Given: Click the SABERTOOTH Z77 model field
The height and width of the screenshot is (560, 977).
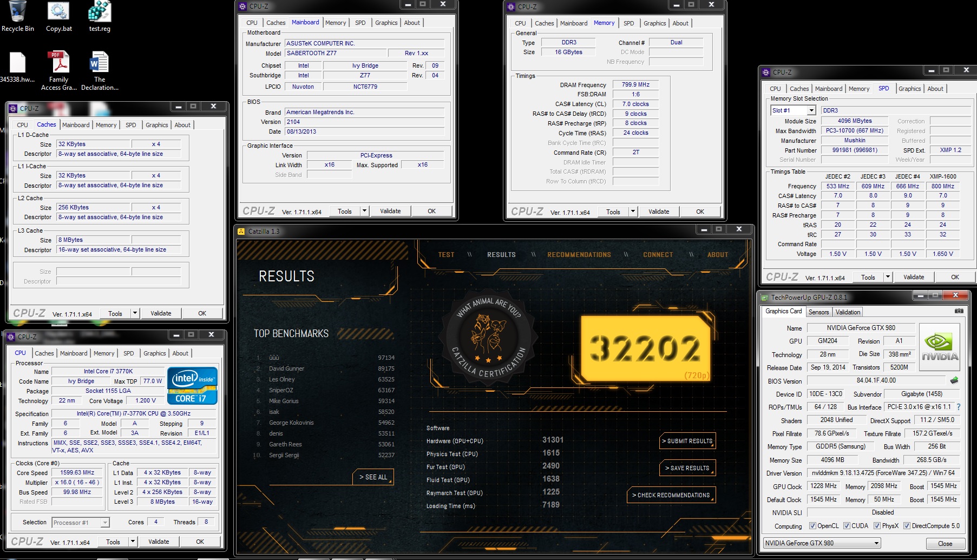Looking at the screenshot, I should tap(336, 53).
